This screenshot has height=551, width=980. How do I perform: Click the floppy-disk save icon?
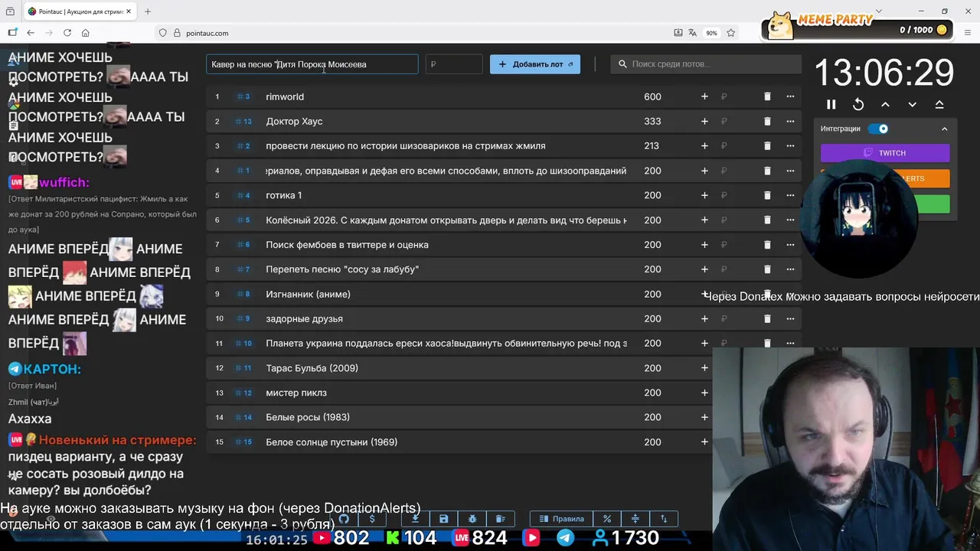click(443, 519)
